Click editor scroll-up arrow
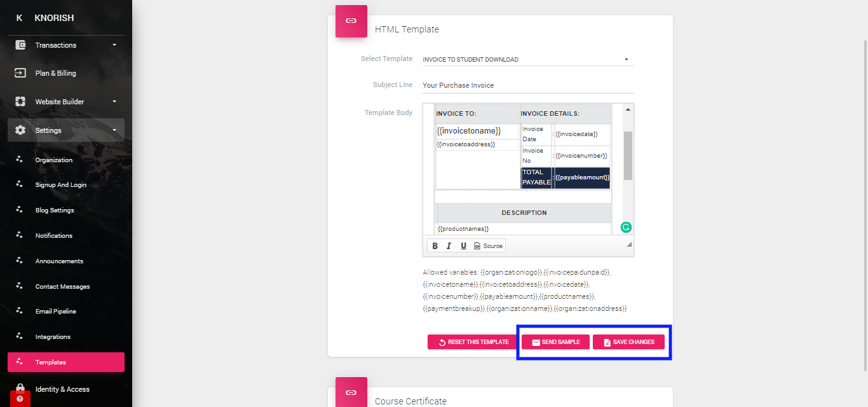The image size is (868, 407). [628, 109]
